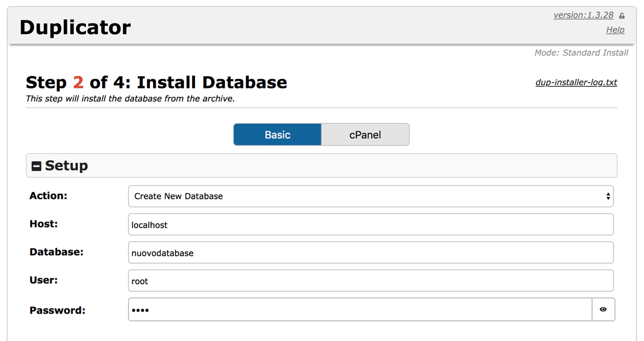Click the lock icon beside the version number
Screen dimensions: 644x341
tap(622, 16)
